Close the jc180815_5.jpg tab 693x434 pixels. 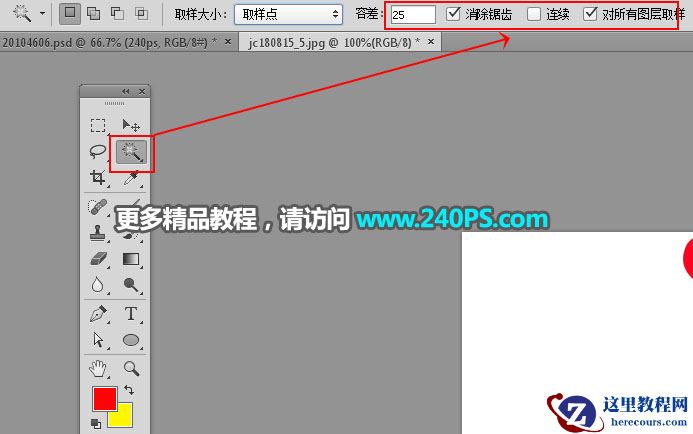tap(431, 42)
